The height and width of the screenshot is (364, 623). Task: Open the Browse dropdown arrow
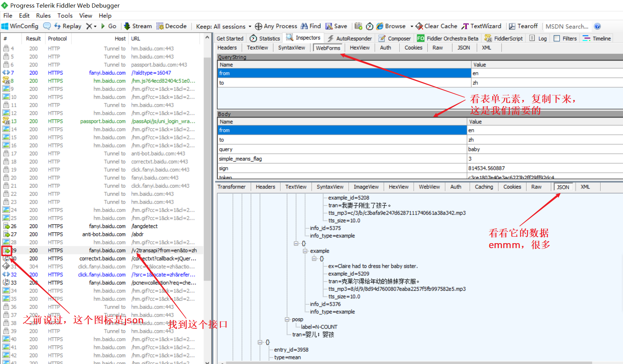412,27
